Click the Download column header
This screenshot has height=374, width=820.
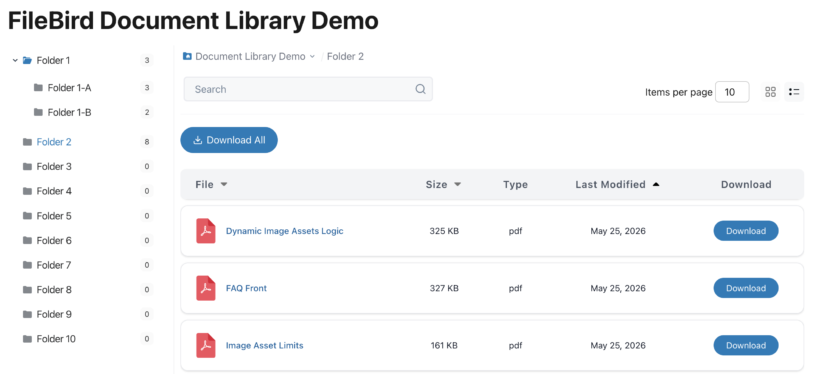click(746, 185)
